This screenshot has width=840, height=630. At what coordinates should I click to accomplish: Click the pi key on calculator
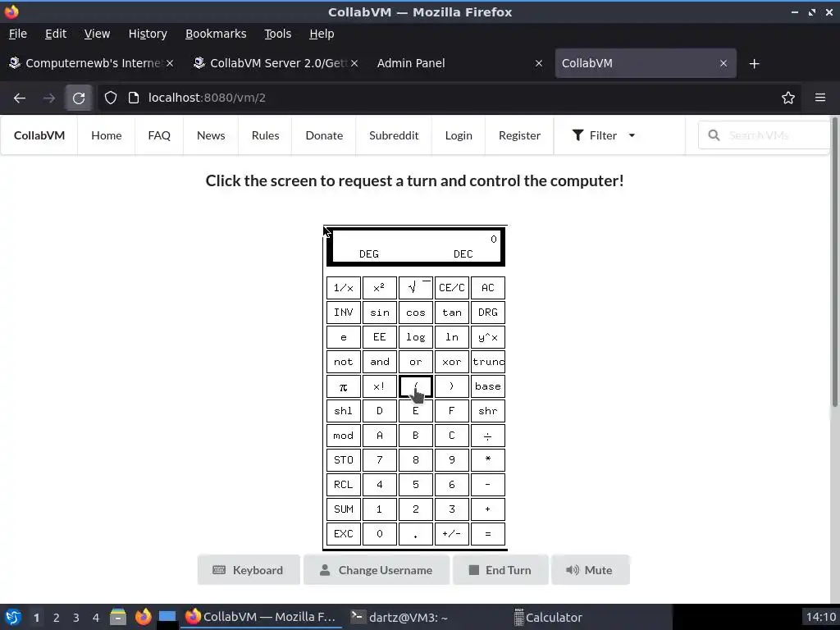pyautogui.click(x=344, y=386)
